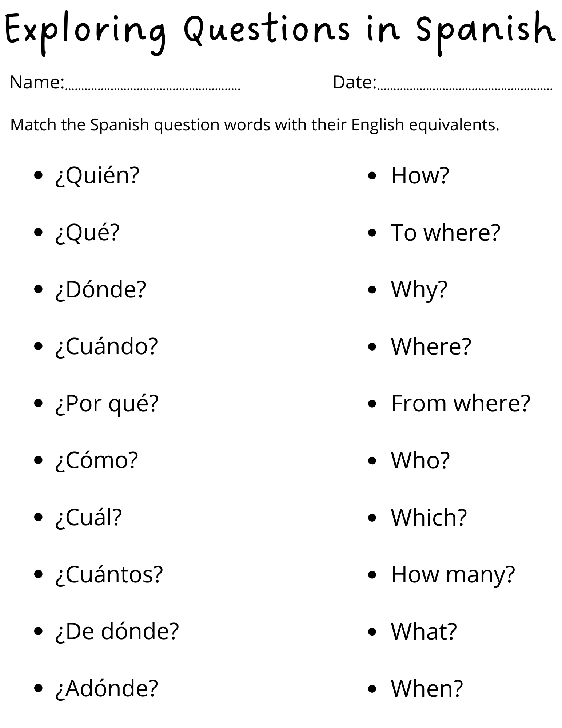Select the ¿Cuántos? entry
The image size is (562, 728).
(x=109, y=574)
